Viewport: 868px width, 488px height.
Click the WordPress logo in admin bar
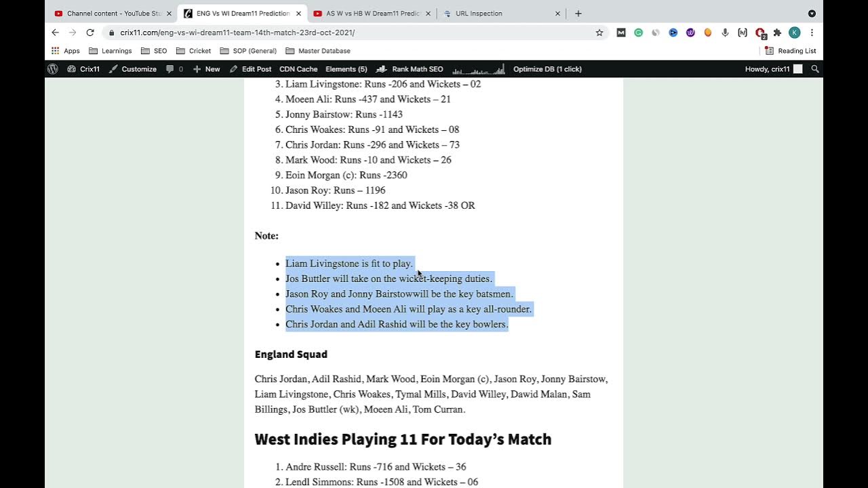click(x=53, y=69)
